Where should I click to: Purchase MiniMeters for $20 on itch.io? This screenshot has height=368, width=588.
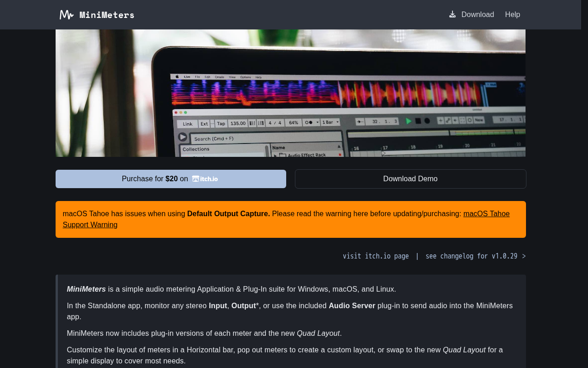click(x=171, y=179)
